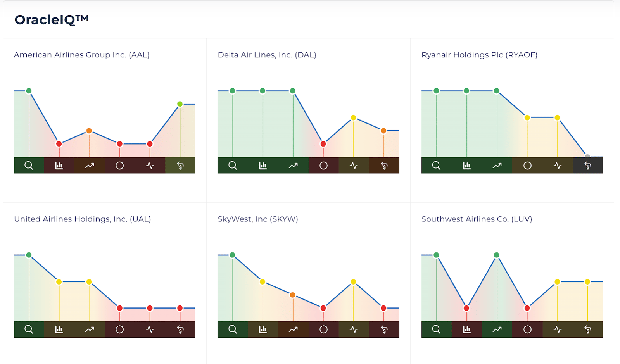Screen dimensions: 620x364
Task: Open American Airlines Group Inc. (AAL) title
Action: pos(82,55)
